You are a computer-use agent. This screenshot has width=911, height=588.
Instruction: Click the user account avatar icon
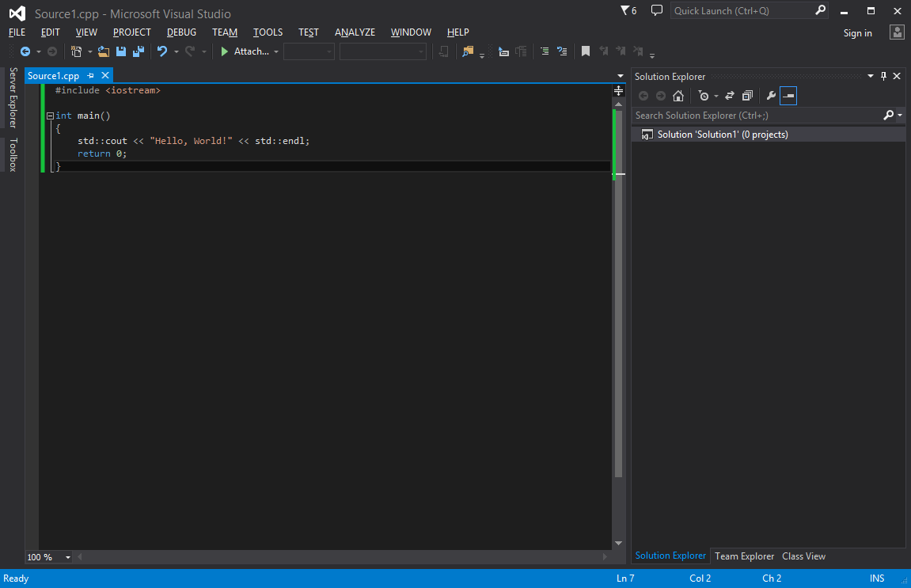point(897,32)
